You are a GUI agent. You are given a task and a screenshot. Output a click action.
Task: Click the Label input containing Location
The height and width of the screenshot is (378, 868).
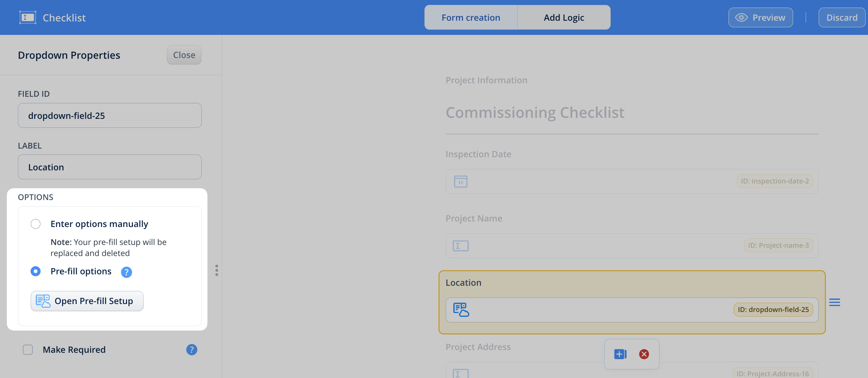coord(110,167)
